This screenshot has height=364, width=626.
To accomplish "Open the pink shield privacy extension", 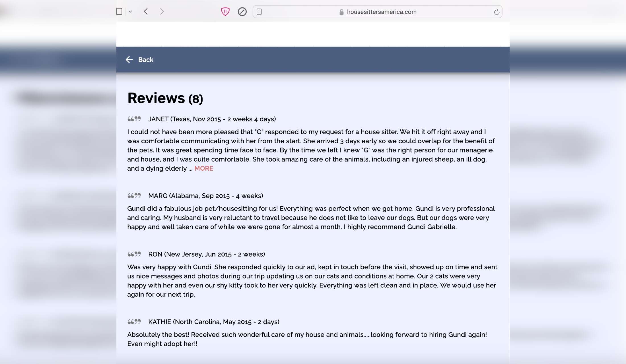I will click(x=225, y=12).
